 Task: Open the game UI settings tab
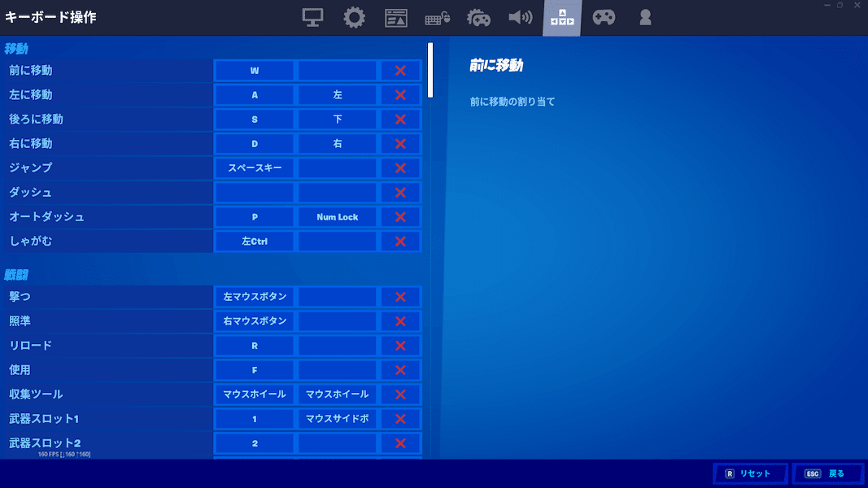click(x=396, y=18)
